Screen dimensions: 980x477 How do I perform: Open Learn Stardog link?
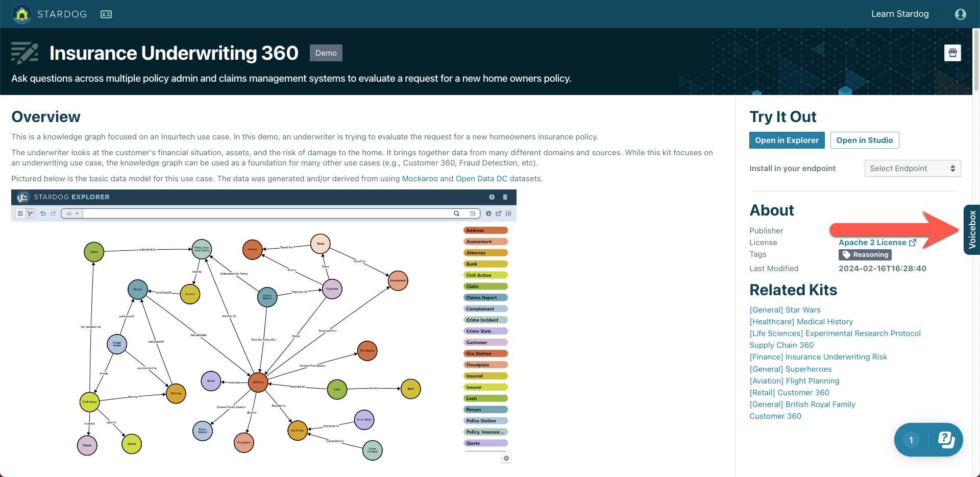[x=900, y=14]
